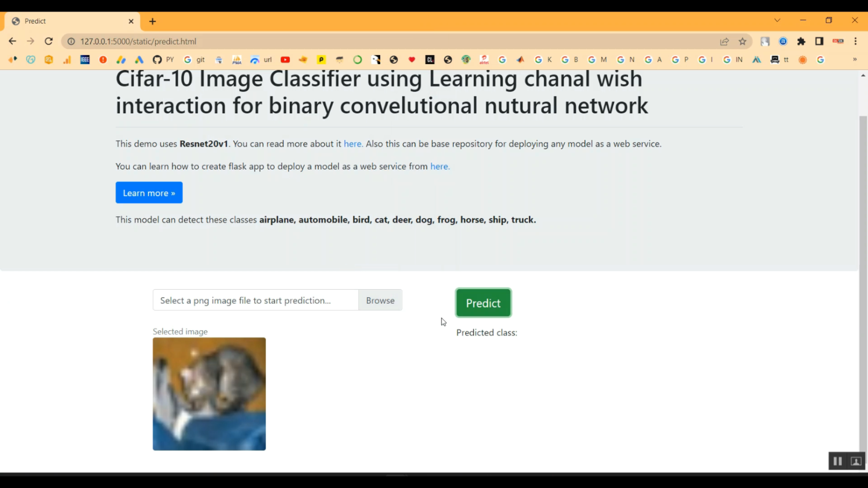Show hidden bookmarks with the overflow chevron
The image size is (868, 488).
pos(855,60)
